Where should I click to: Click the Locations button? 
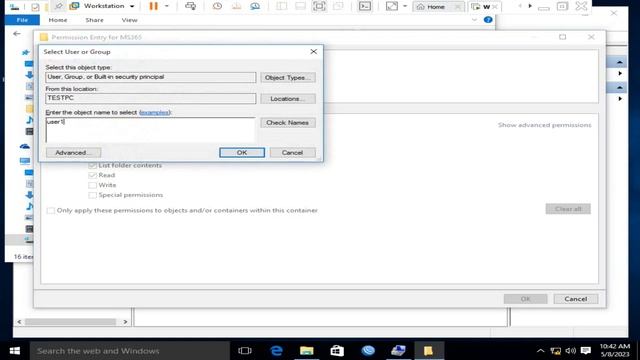(x=288, y=99)
